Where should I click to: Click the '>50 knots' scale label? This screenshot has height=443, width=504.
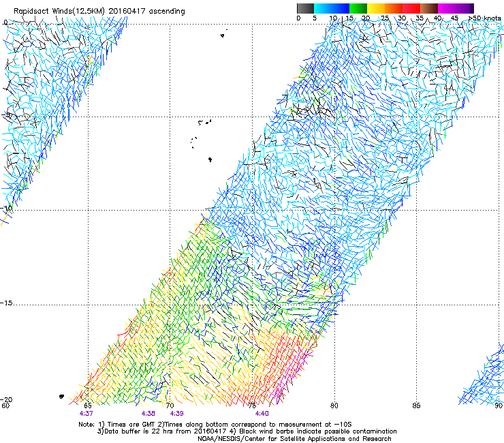coord(484,18)
